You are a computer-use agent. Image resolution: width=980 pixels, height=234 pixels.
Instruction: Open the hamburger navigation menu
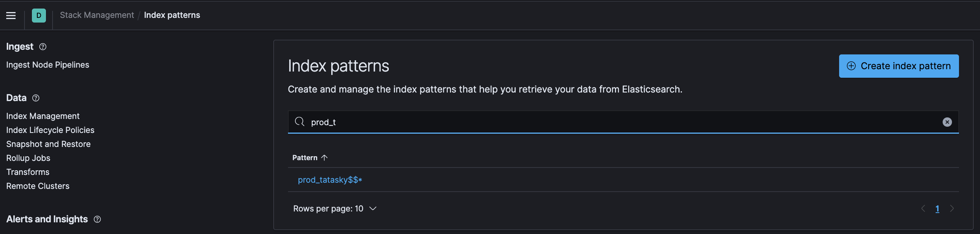click(x=11, y=16)
